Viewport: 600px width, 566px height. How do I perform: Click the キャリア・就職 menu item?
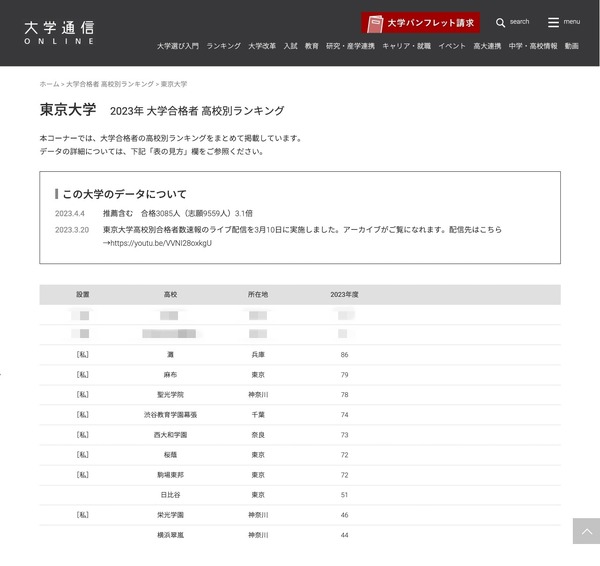[x=407, y=46]
